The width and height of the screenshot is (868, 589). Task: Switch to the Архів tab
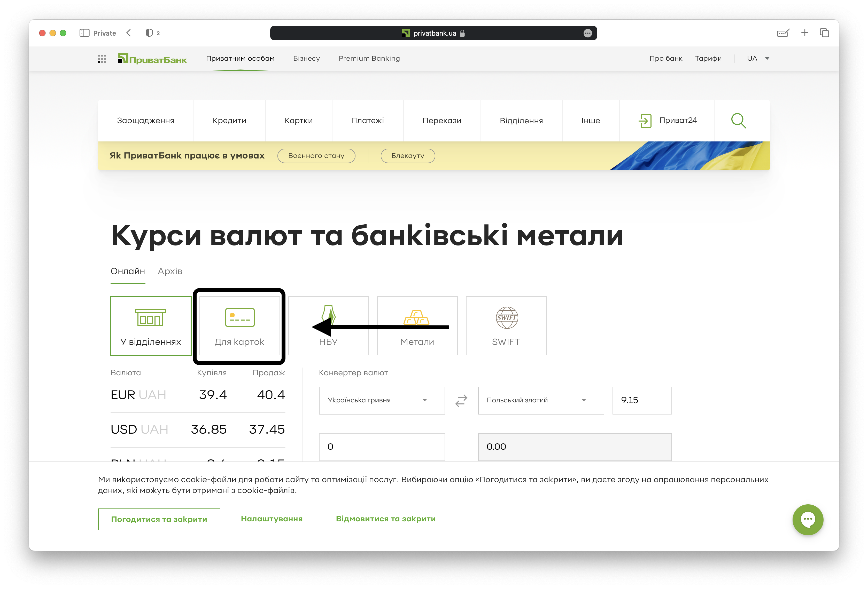tap(170, 271)
